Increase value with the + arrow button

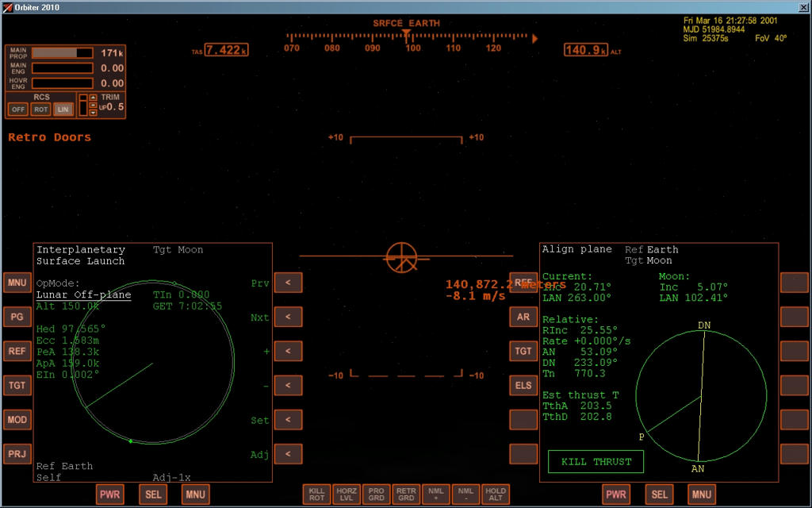pos(288,351)
